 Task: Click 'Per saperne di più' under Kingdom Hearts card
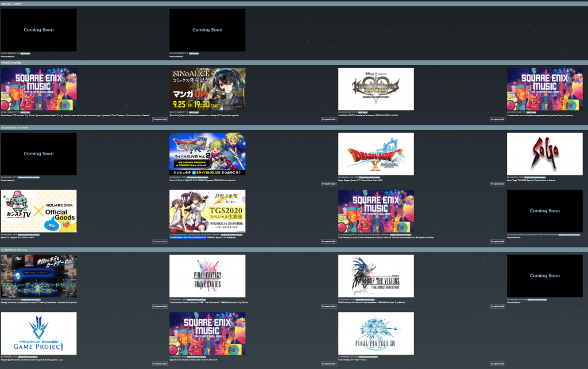coord(497,120)
